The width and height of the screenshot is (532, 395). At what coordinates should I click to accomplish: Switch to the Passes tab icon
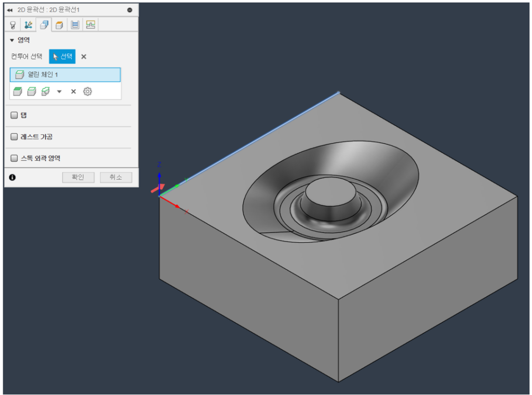[x=75, y=25]
